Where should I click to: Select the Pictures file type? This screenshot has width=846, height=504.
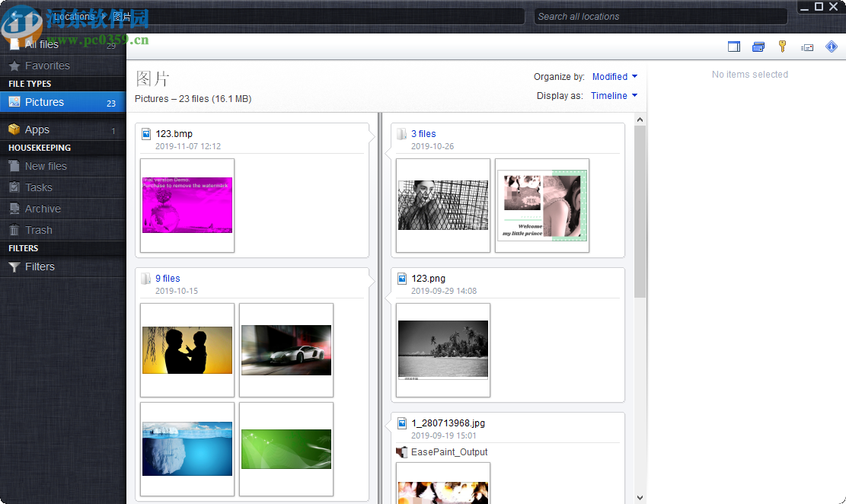tap(62, 102)
